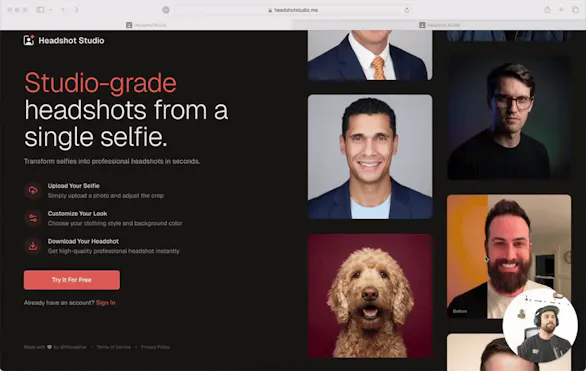
Task: Click the lock icon in the address bar
Action: 270,10
